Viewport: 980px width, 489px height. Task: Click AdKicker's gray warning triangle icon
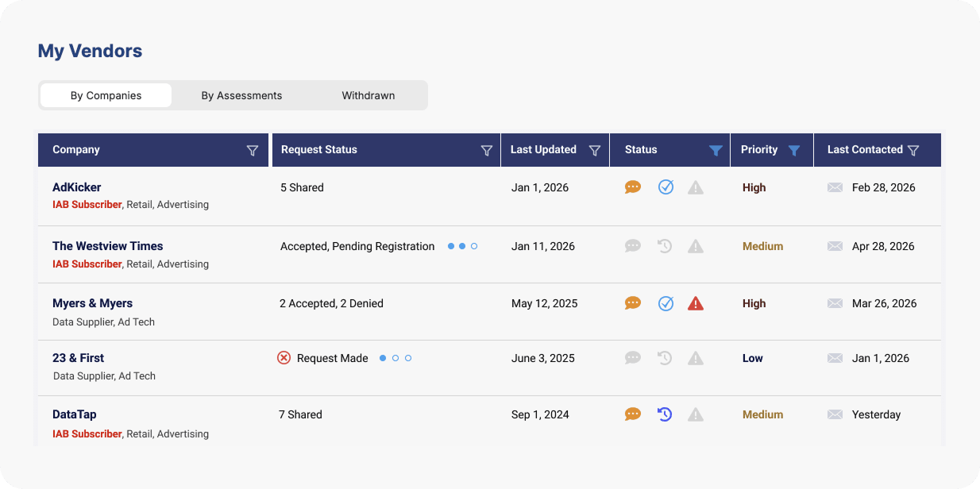[x=696, y=188]
